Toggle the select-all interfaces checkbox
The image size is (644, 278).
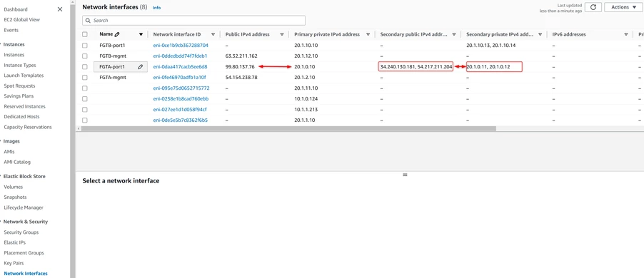tap(85, 34)
